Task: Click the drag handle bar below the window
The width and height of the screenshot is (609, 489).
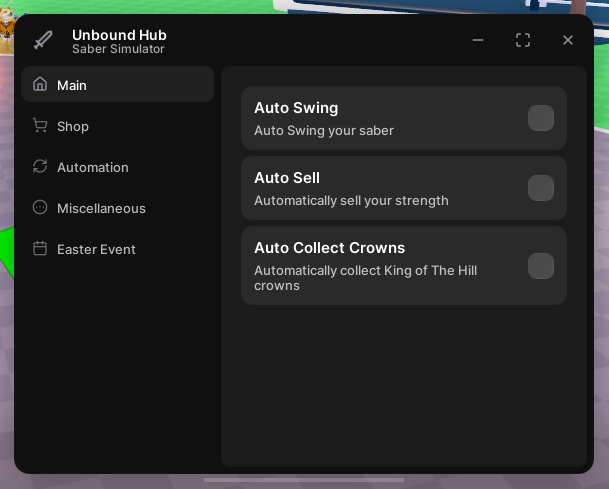Action: coord(304,480)
